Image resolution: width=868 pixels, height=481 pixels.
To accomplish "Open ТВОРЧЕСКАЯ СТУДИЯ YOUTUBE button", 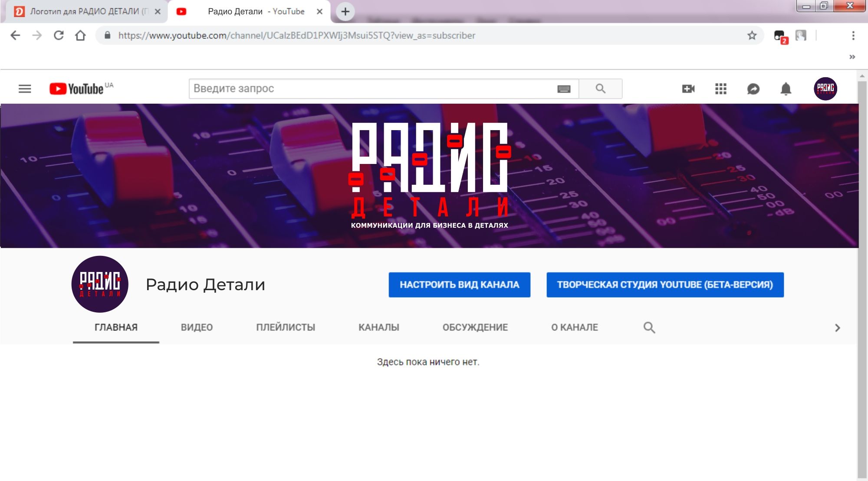I will click(x=665, y=285).
